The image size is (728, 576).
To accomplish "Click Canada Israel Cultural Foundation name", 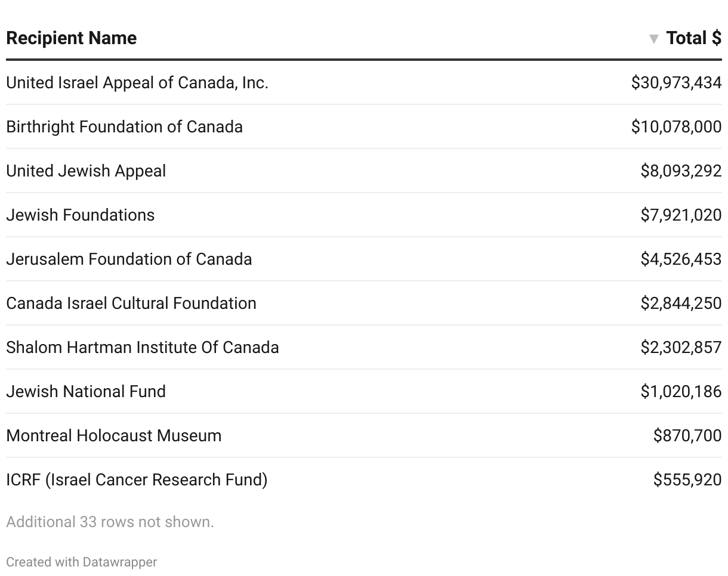I will pyautogui.click(x=131, y=303).
